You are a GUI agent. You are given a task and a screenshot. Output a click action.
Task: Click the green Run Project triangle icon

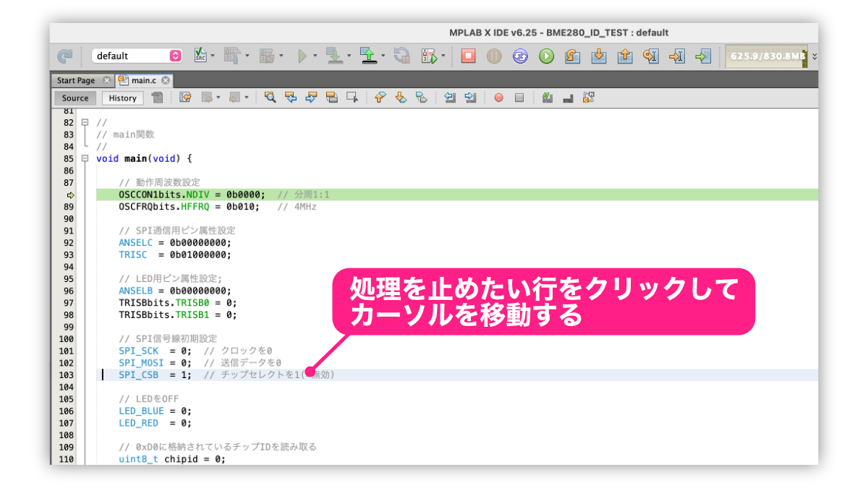302,56
